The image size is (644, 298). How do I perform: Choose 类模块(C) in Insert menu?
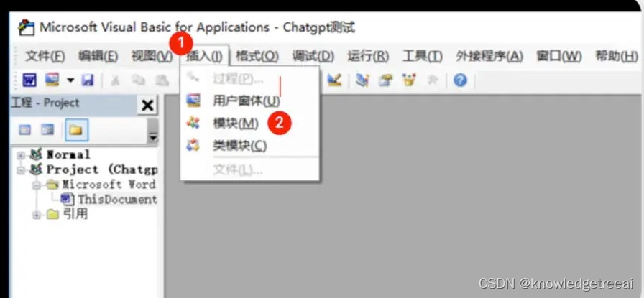[x=249, y=145]
